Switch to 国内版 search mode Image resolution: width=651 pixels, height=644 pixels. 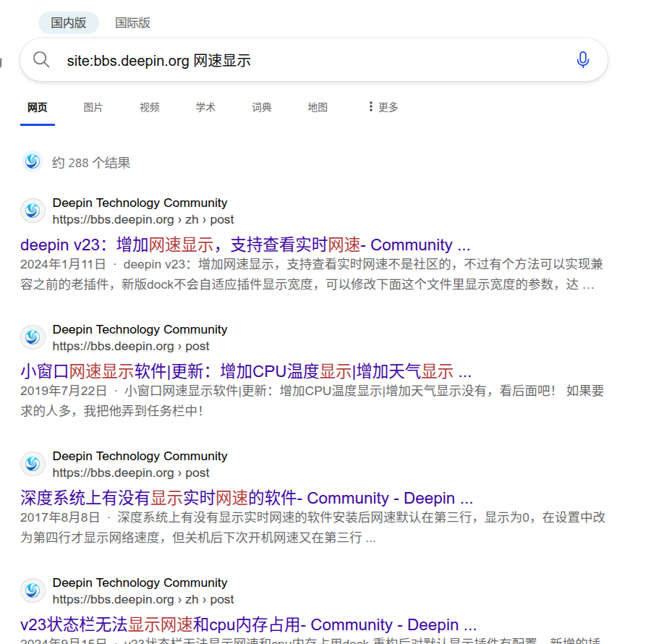[x=69, y=23]
